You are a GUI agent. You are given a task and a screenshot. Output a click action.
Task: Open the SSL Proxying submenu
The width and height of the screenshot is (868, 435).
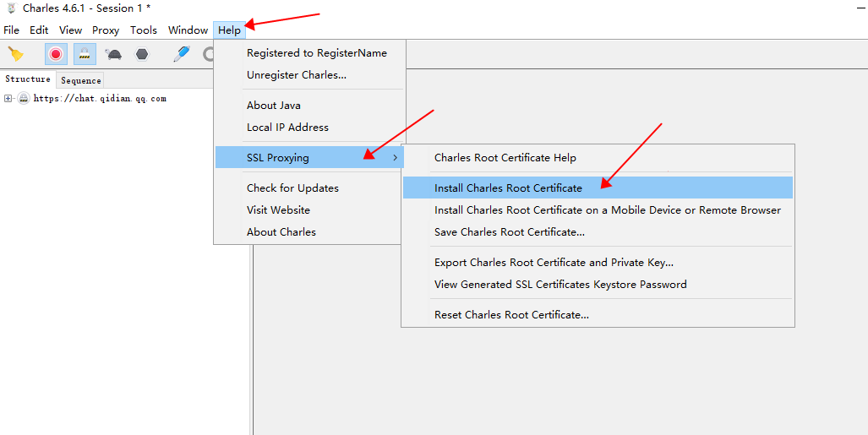click(308, 158)
